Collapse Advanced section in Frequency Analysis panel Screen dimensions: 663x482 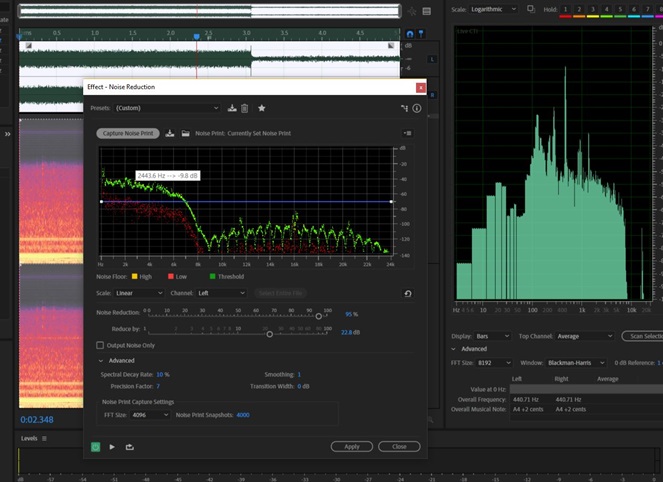453,349
